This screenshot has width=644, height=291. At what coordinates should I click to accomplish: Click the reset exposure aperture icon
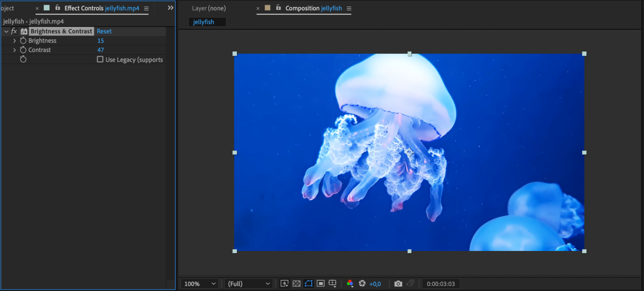point(362,284)
